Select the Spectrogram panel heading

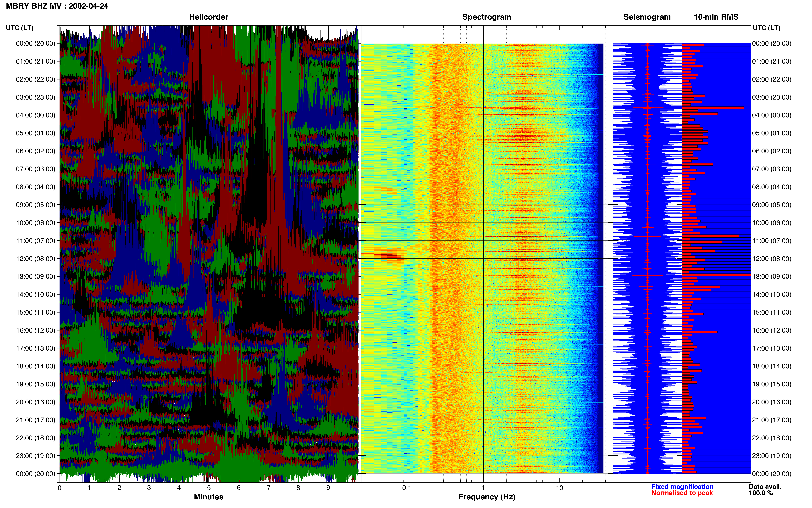point(487,17)
